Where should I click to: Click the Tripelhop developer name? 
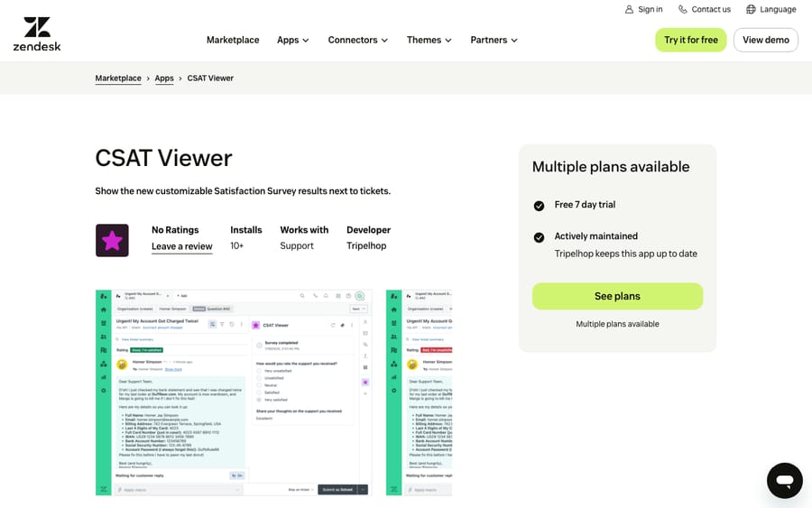click(x=366, y=246)
